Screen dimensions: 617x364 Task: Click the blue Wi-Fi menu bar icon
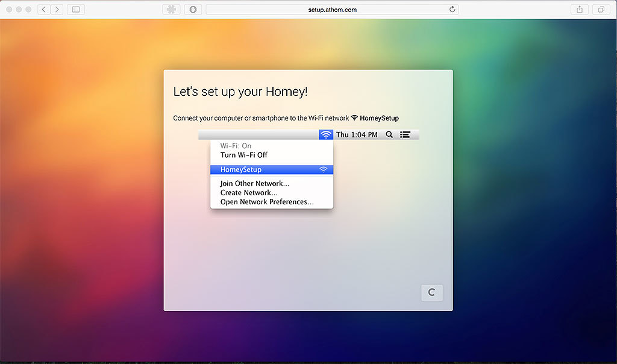click(326, 134)
